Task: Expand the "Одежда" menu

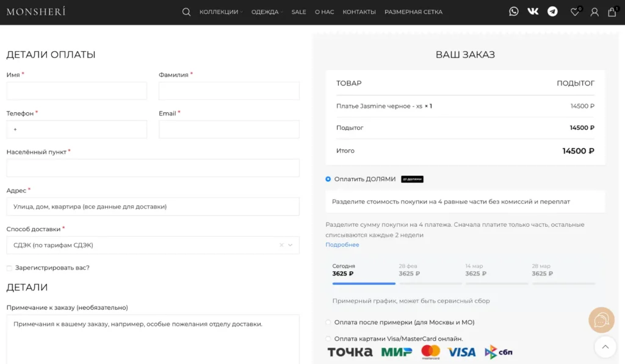Action: (266, 12)
